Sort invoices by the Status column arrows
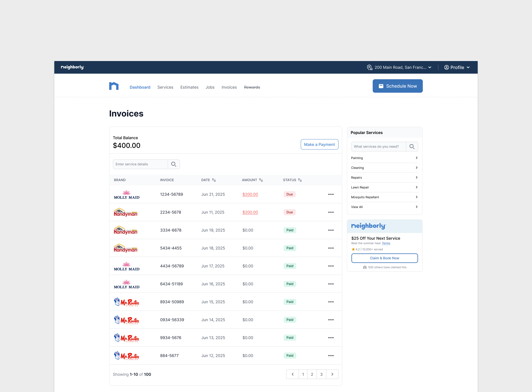The image size is (532, 392). click(300, 180)
